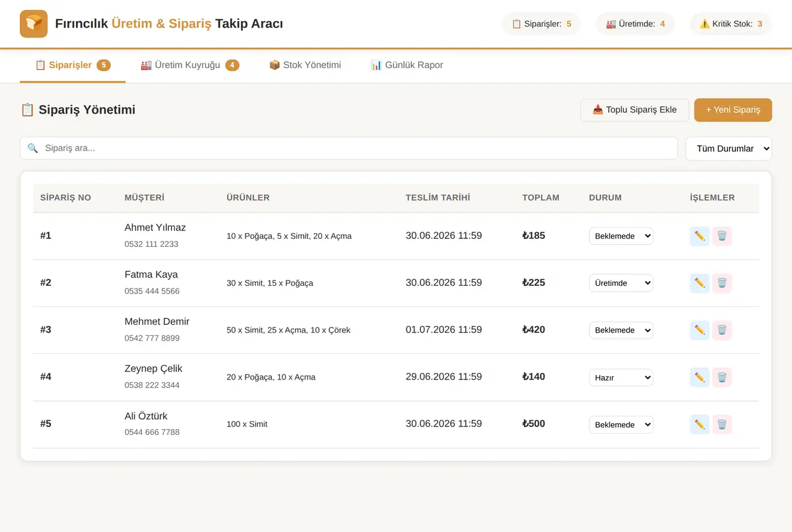Delete order #4 for Zeynep Çelik
Image resolution: width=792 pixels, height=532 pixels.
(722, 377)
